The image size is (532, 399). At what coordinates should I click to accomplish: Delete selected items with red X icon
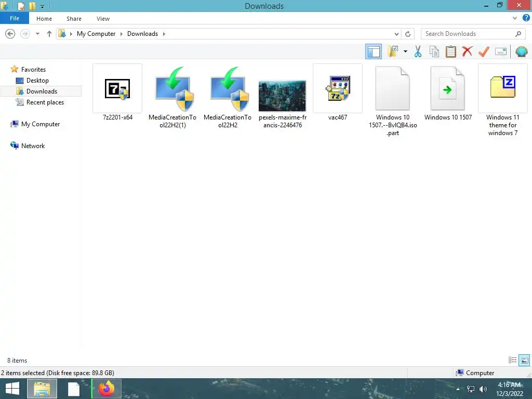click(x=467, y=51)
